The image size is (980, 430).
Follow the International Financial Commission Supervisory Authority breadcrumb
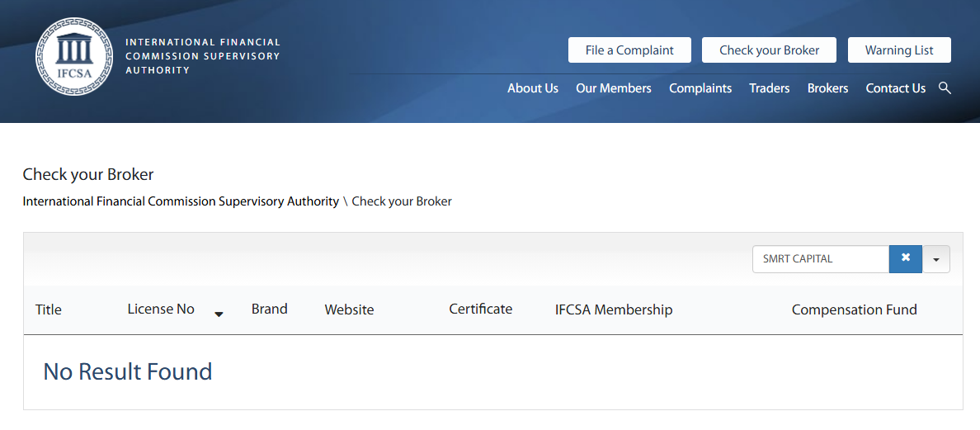tap(181, 201)
